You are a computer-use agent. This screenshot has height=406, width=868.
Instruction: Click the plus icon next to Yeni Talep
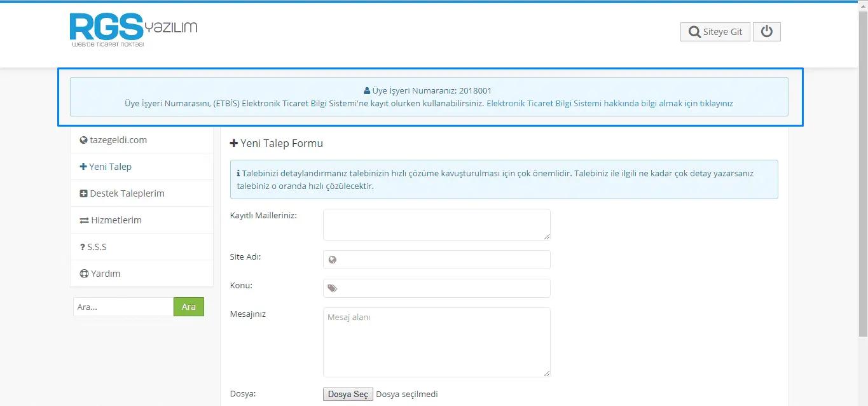point(83,167)
